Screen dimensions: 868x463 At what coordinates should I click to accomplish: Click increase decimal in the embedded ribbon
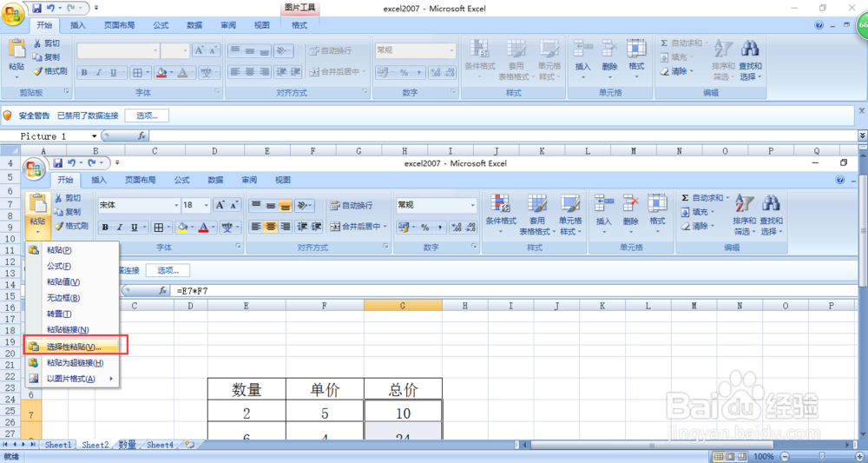[x=457, y=227]
